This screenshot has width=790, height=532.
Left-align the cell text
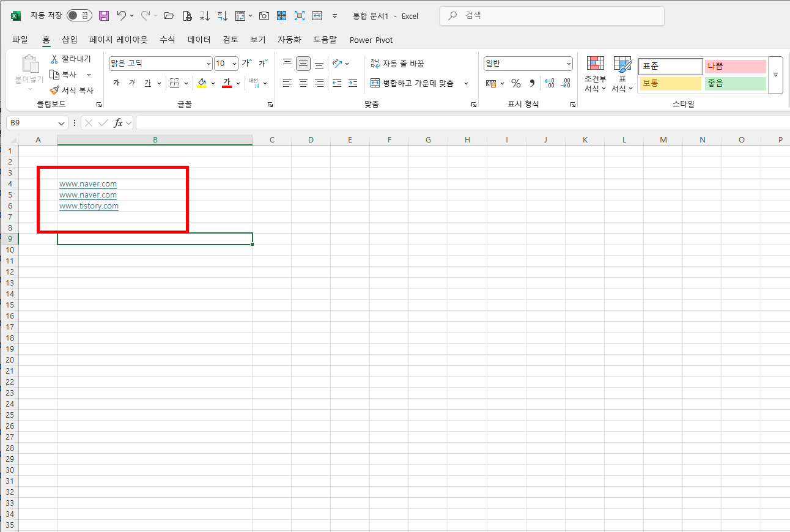pyautogui.click(x=287, y=83)
